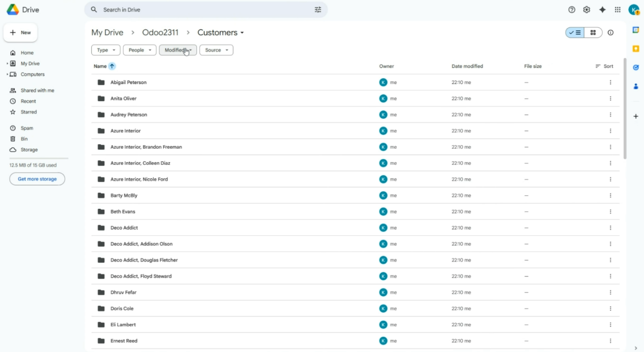The image size is (644, 352).
Task: Open the People filter dropdown
Action: [139, 50]
